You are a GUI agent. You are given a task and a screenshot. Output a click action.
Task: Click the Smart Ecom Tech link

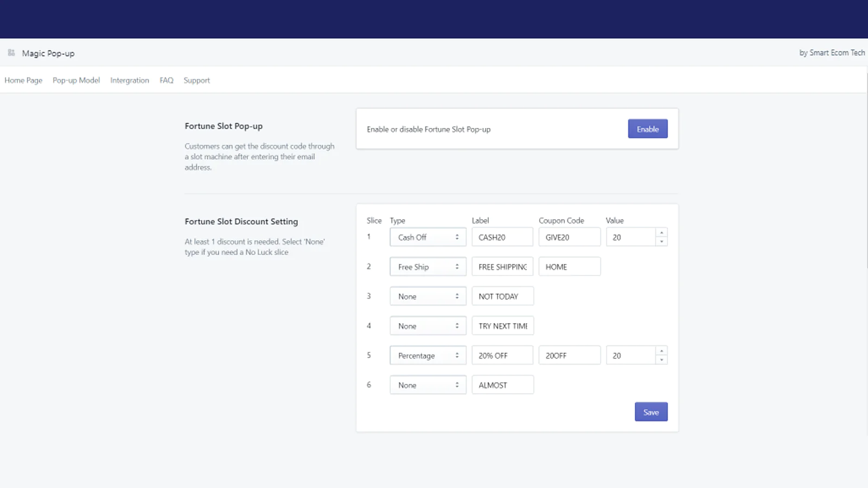pos(832,53)
